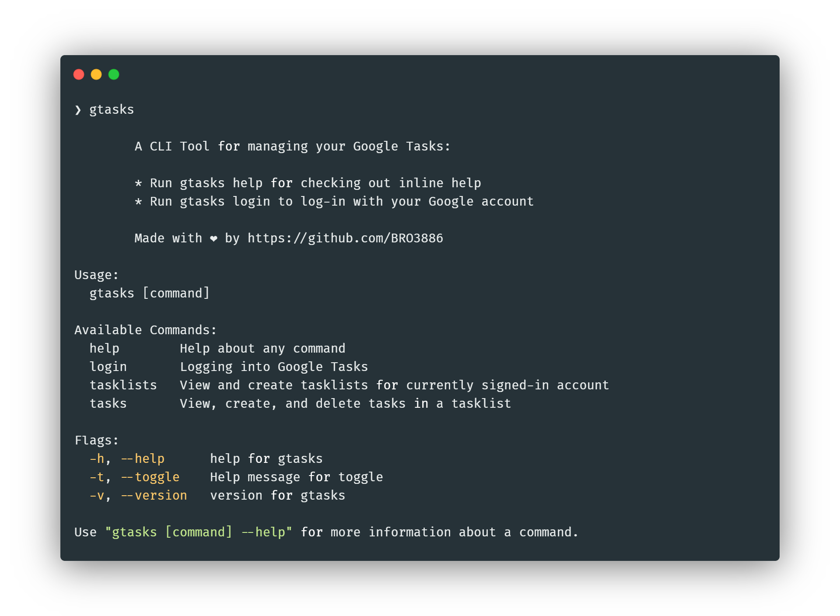840x616 pixels.
Task: Click the login command icon
Action: (x=105, y=366)
